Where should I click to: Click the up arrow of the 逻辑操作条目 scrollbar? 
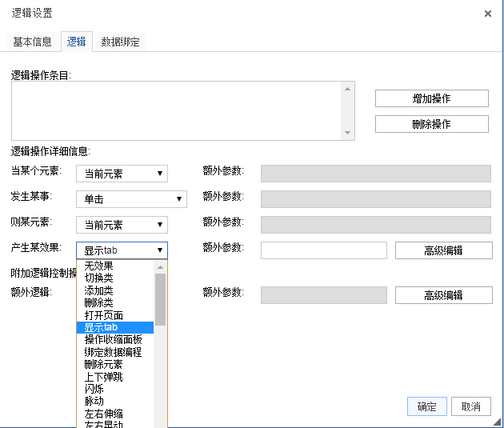pos(347,89)
